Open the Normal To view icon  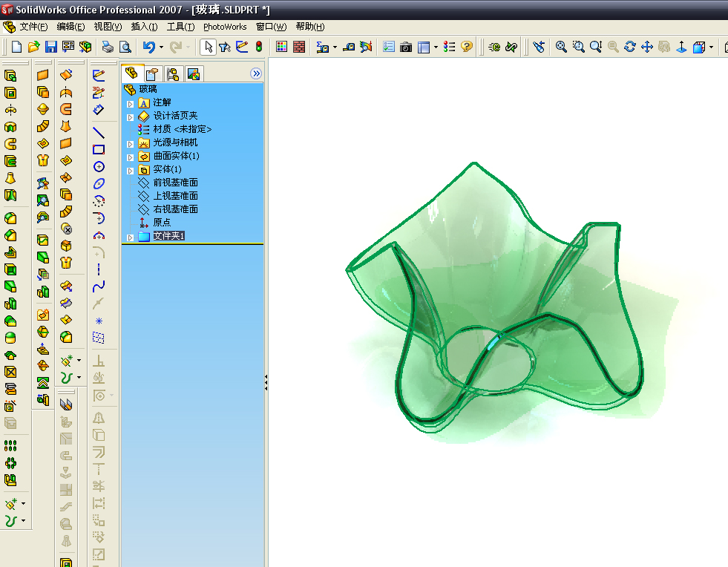681,47
